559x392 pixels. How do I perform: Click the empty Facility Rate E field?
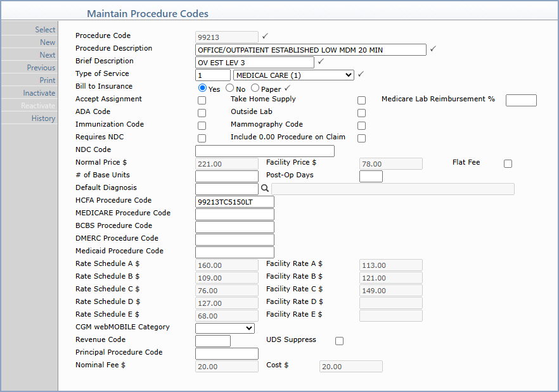pyautogui.click(x=391, y=315)
